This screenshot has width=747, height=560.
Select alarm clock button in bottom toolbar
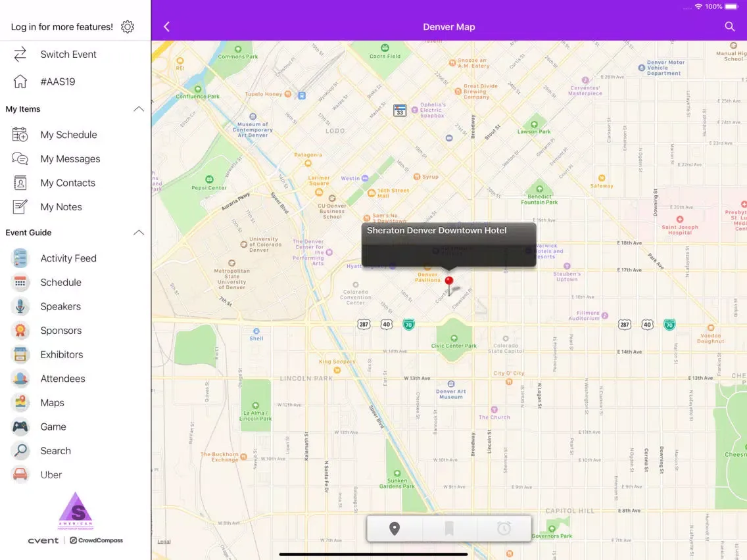[x=504, y=528]
